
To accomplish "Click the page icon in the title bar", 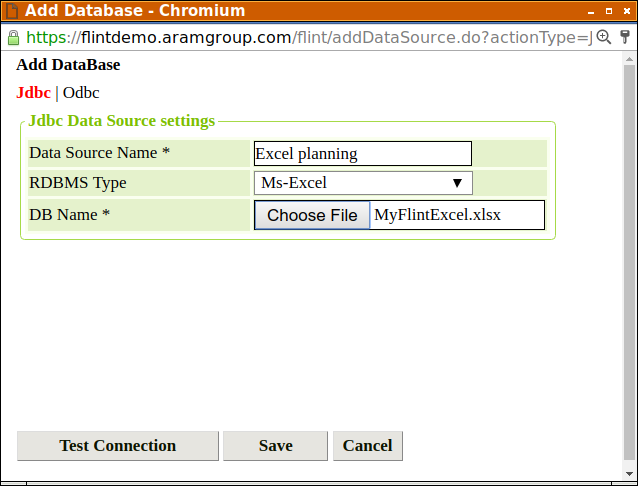I will coord(12,11).
